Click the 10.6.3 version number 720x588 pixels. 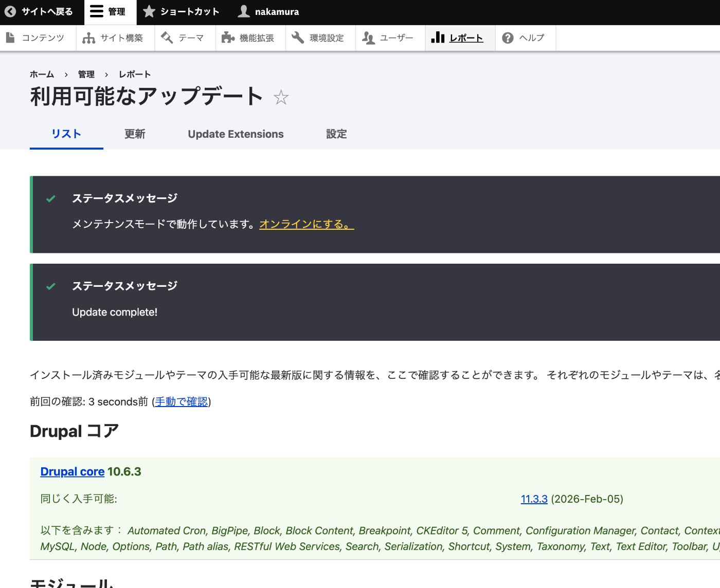click(x=124, y=471)
